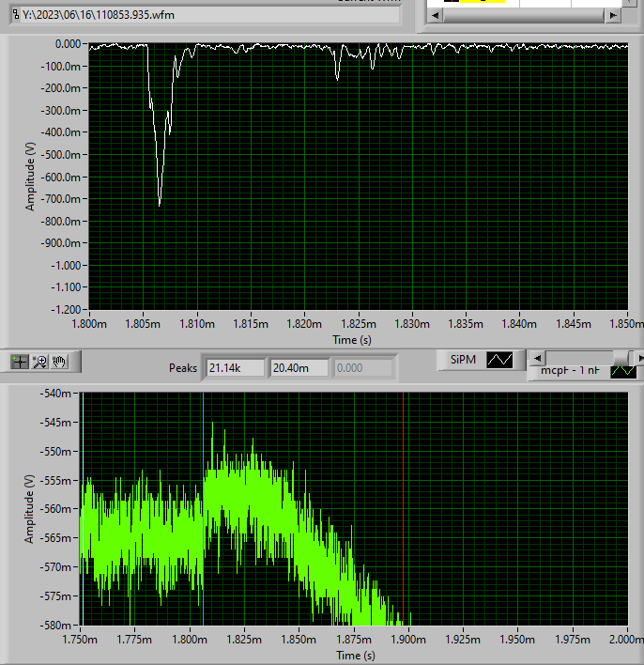Viewport: 644px width, 665px height.
Task: Click the Peaks field showing 21.14k
Action: pyautogui.click(x=236, y=367)
